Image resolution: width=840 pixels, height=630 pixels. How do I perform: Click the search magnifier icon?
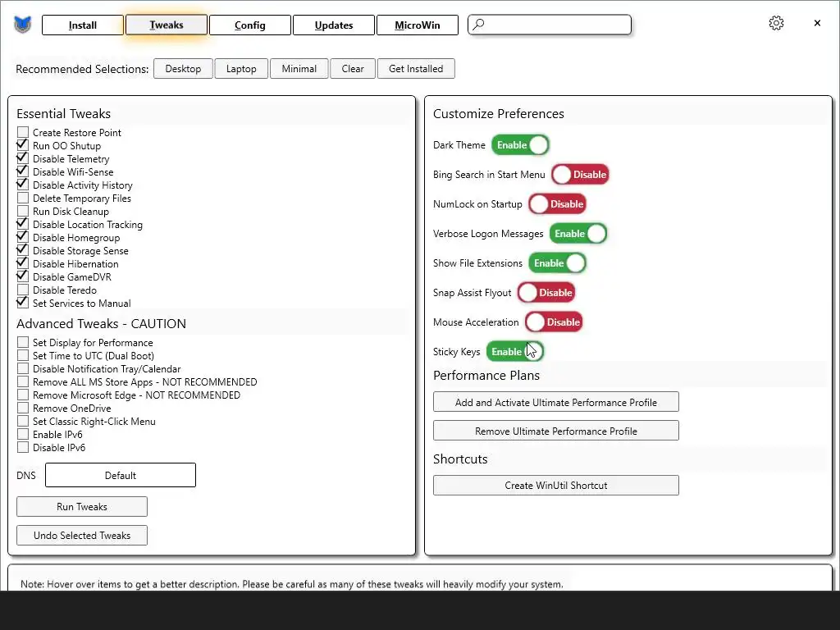[478, 24]
